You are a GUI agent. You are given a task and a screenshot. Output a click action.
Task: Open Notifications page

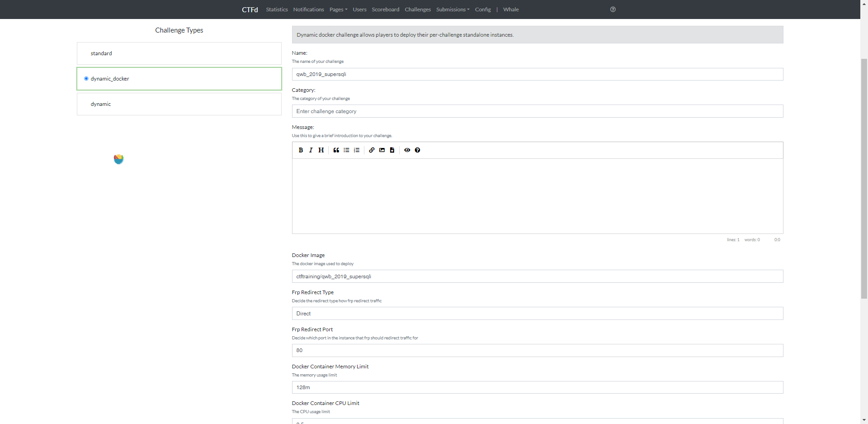pyautogui.click(x=308, y=10)
